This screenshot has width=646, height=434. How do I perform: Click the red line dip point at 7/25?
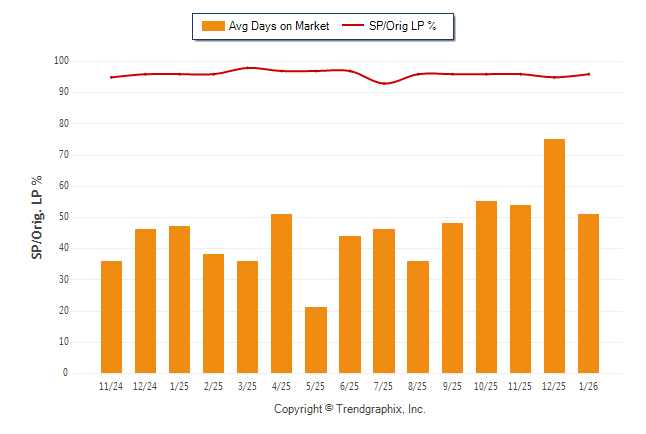(384, 83)
